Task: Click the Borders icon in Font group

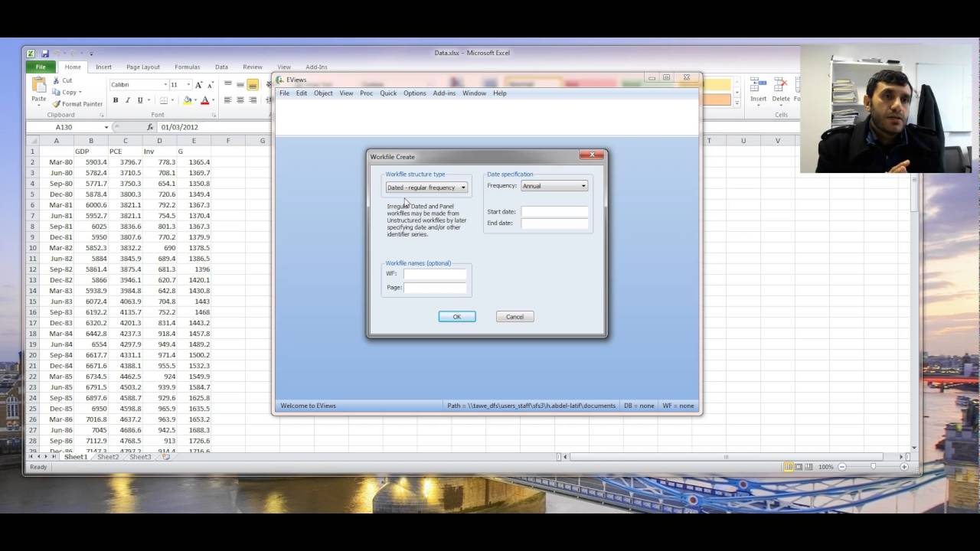Action: pyautogui.click(x=164, y=100)
